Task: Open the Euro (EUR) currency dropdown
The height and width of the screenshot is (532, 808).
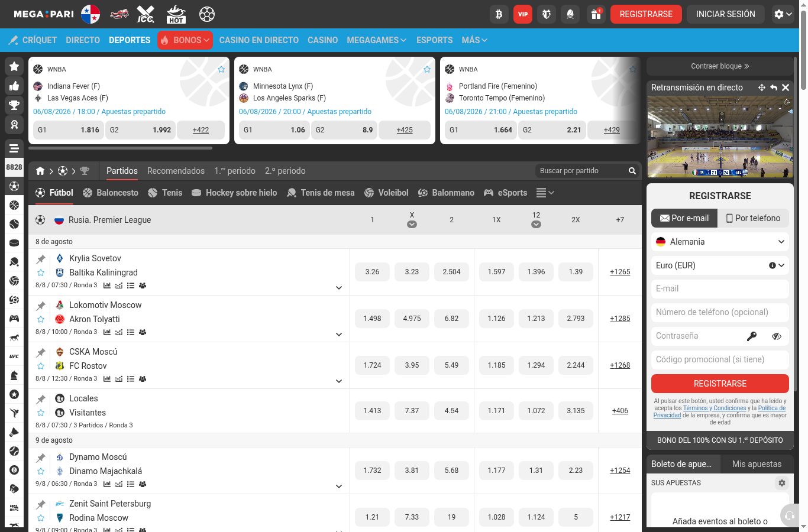Action: point(720,265)
